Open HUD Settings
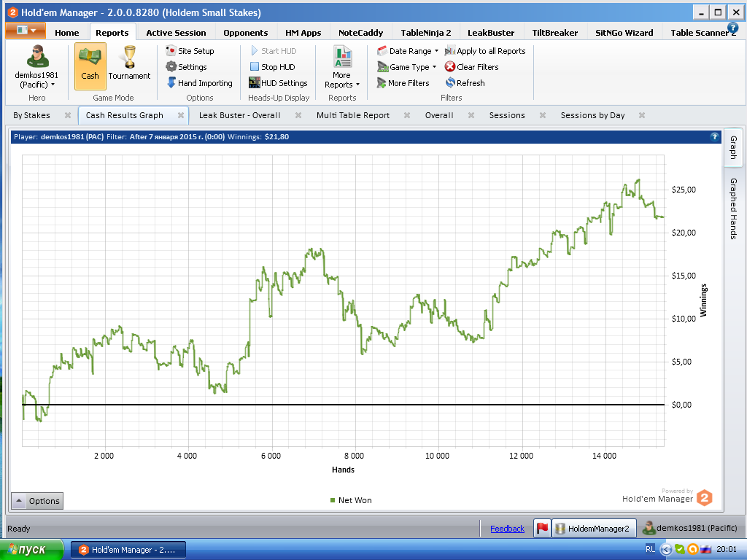The height and width of the screenshot is (560, 747). pos(278,83)
